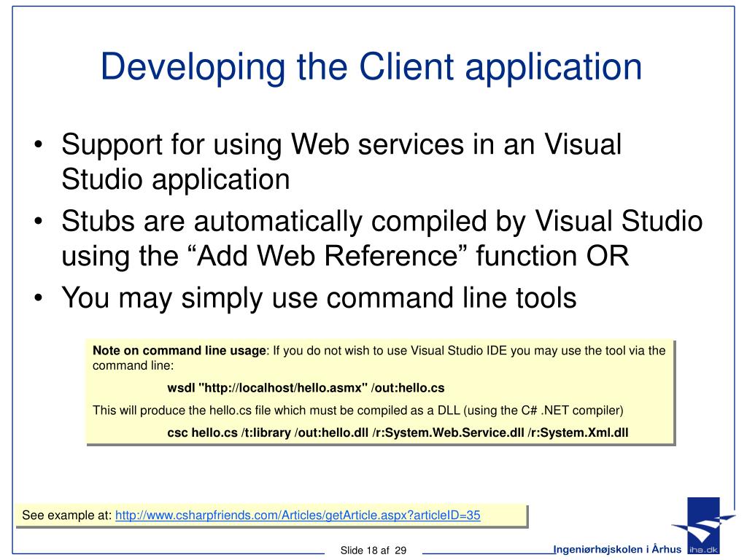Viewport: 747px width, 560px height.
Task: Select 'You may simply use command line tools'
Action: [x=319, y=298]
